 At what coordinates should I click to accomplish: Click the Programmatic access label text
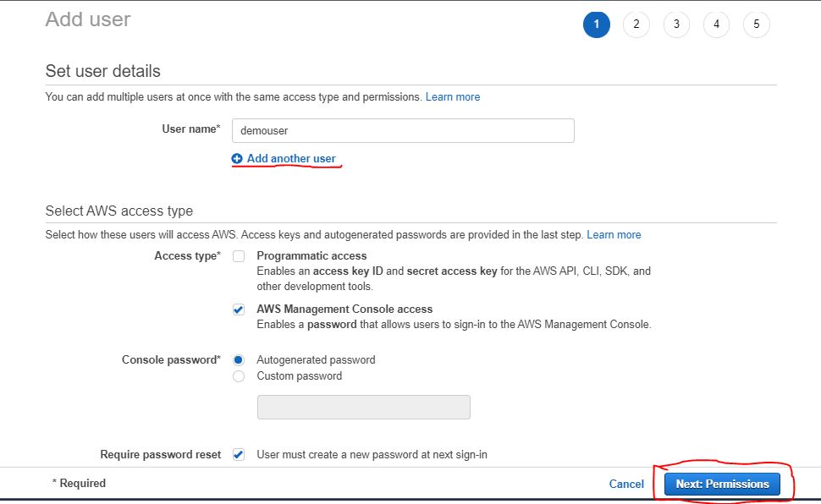(311, 256)
